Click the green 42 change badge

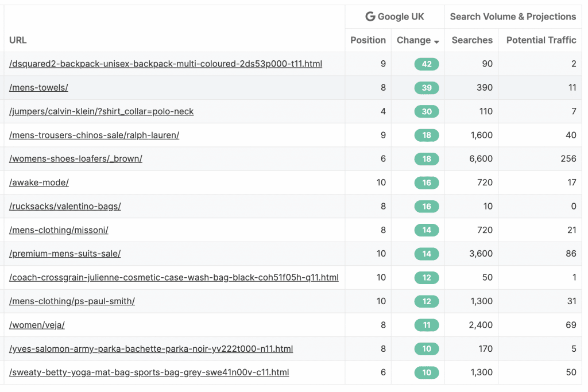coord(427,64)
